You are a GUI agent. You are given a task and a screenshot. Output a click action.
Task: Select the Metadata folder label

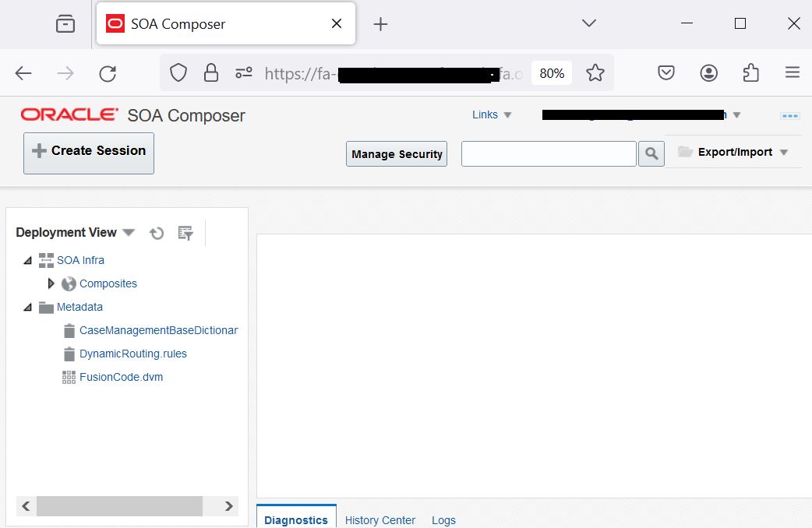[79, 307]
